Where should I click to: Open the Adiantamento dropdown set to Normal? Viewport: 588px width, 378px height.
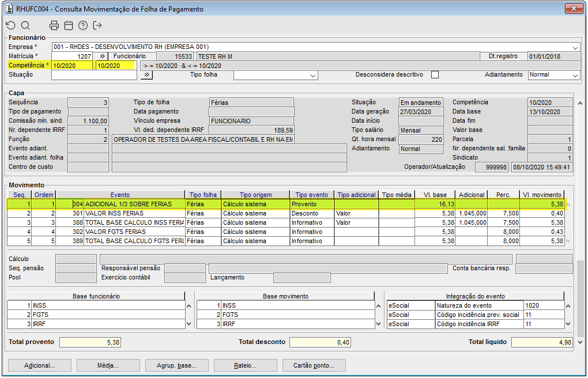click(575, 75)
